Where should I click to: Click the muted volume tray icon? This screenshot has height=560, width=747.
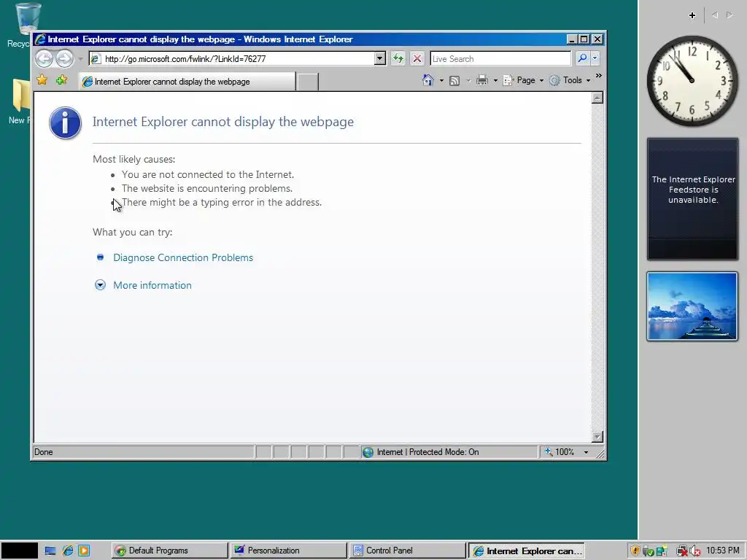pos(694,551)
